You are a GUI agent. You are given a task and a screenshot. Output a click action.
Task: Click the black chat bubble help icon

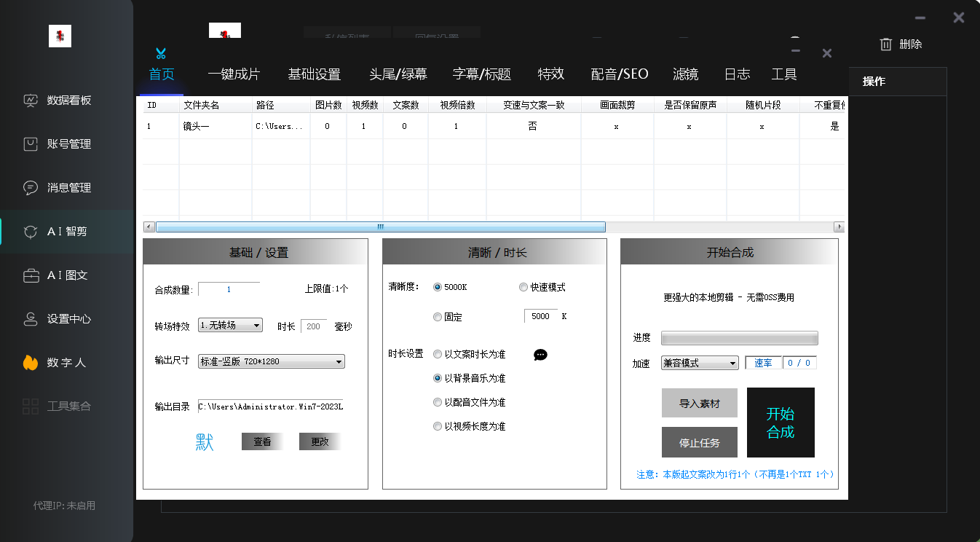540,355
